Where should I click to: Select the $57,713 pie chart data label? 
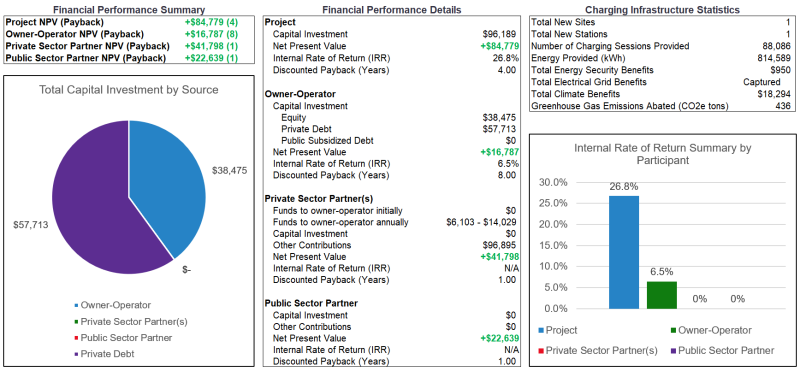coord(30,224)
